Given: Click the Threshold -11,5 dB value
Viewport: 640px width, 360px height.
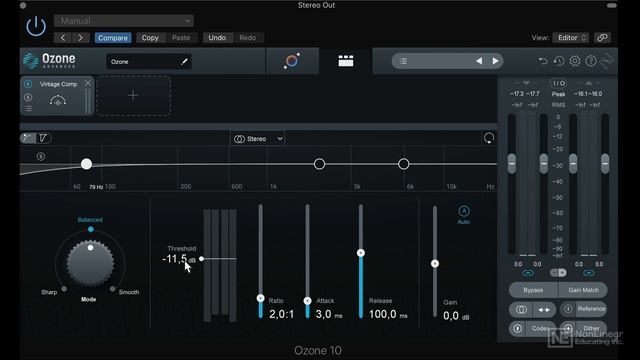Looking at the screenshot, I should [179, 259].
